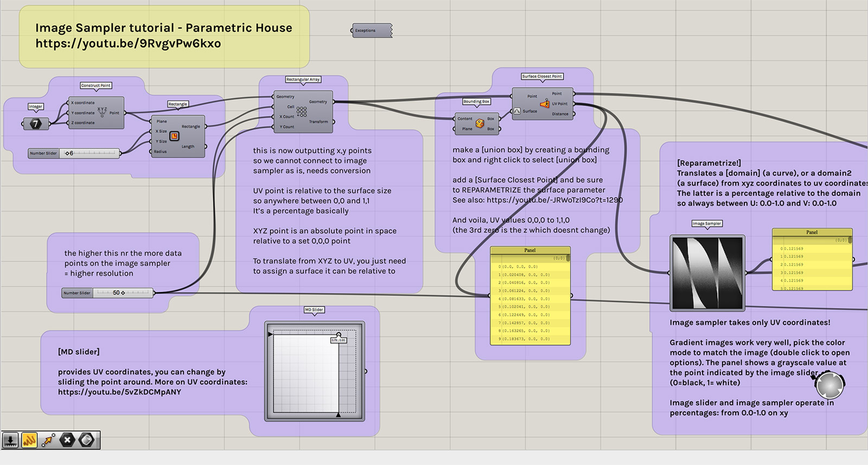
Task: Click the MD Slider point handle
Action: coord(339,335)
